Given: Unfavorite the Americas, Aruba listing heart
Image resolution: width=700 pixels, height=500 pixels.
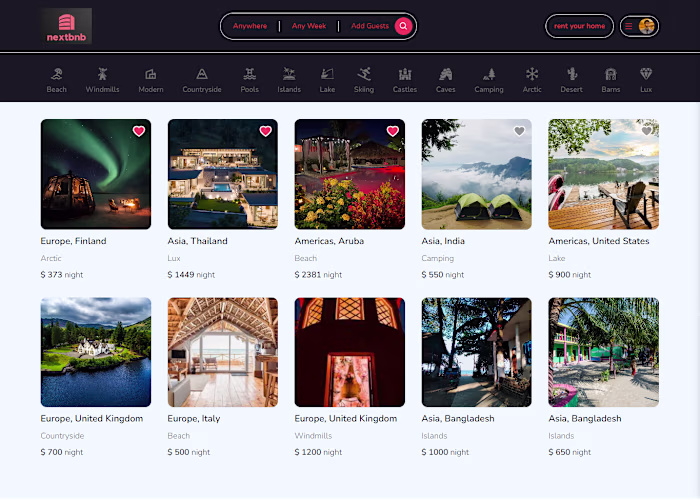Looking at the screenshot, I should pyautogui.click(x=393, y=131).
